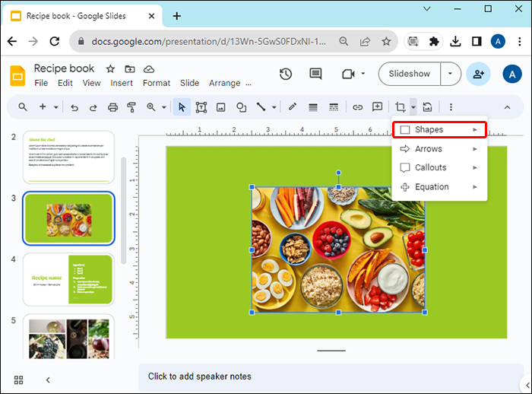This screenshot has width=532, height=394.
Task: Start the Slideshow
Action: pos(410,74)
